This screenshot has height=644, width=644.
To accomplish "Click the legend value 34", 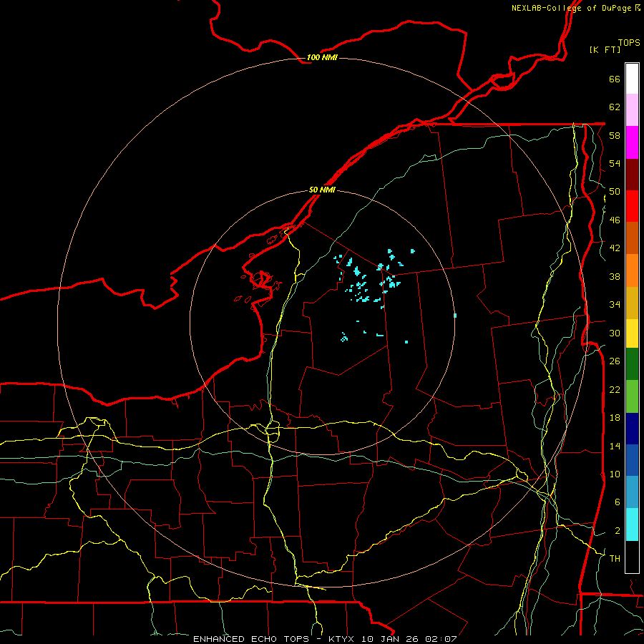I will [615, 305].
